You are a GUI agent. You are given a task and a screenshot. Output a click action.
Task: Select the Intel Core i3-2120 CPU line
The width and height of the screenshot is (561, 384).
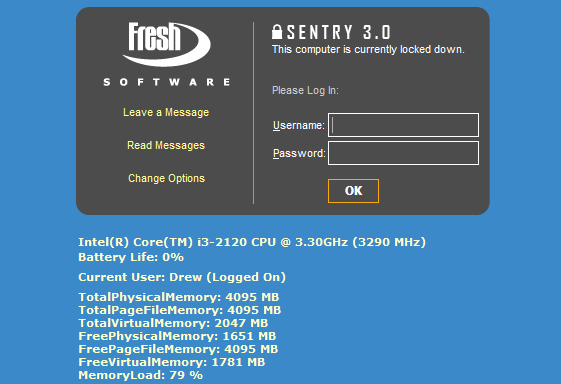coord(252,242)
